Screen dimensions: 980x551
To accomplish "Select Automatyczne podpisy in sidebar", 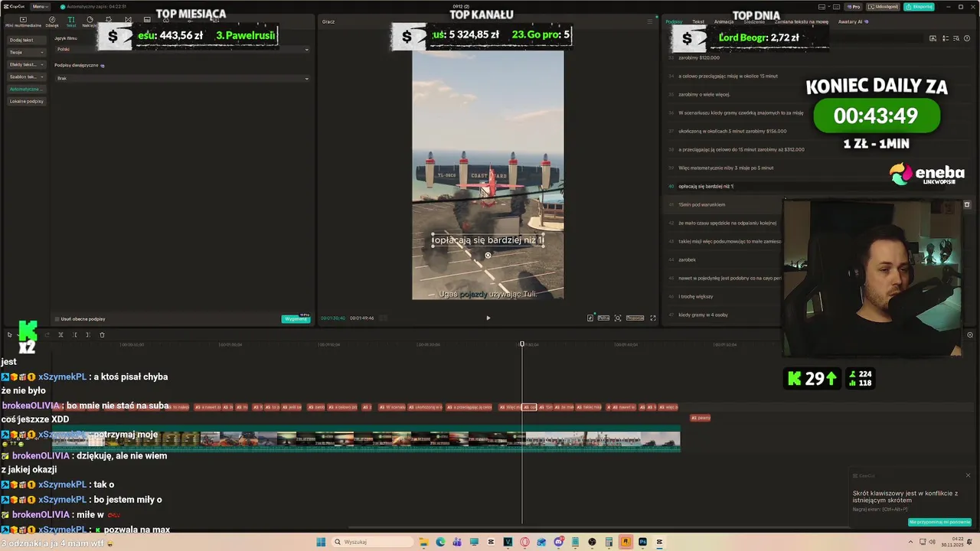I will tap(26, 89).
